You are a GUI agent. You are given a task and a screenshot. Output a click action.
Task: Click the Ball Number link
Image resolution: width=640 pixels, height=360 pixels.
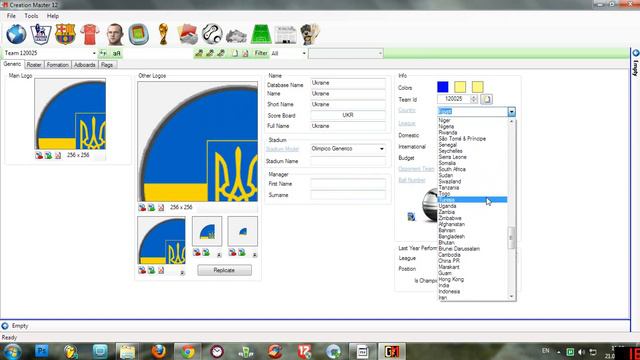(x=412, y=180)
